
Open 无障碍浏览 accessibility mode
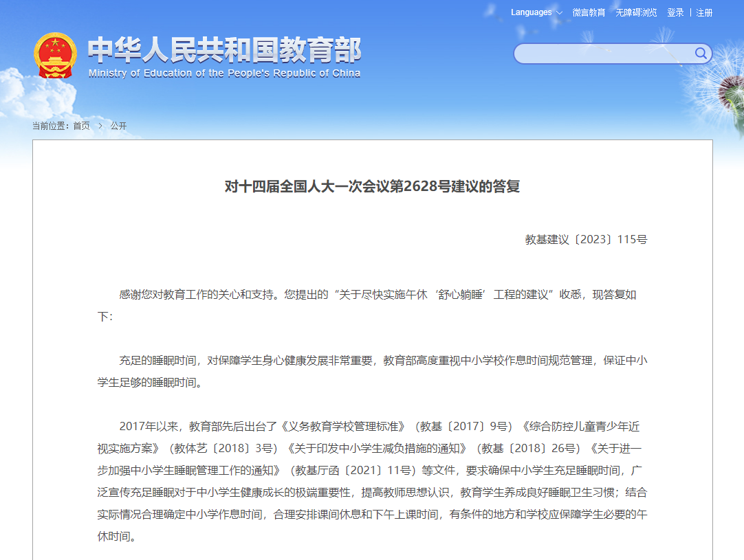pyautogui.click(x=636, y=12)
